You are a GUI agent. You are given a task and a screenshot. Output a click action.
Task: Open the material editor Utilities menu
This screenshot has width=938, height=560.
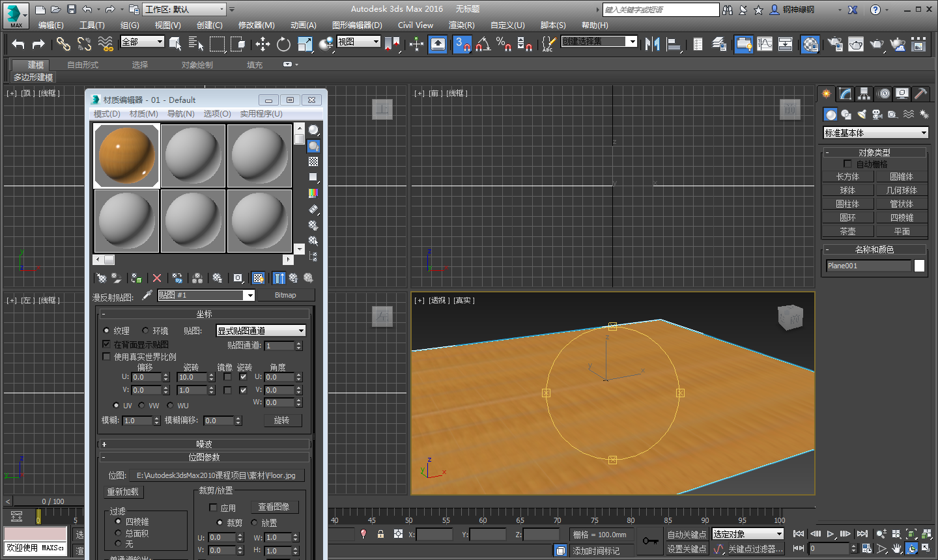point(261,113)
